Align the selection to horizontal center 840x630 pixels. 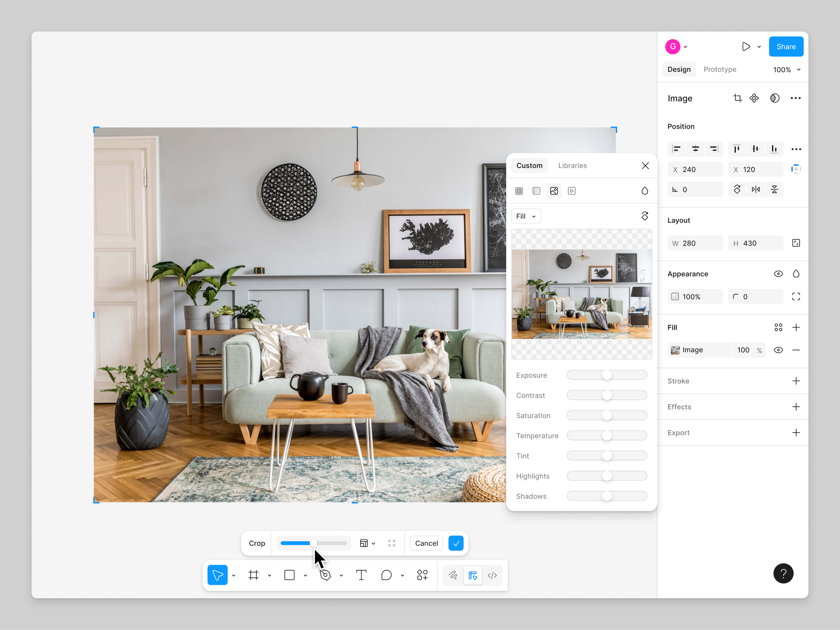pos(695,149)
